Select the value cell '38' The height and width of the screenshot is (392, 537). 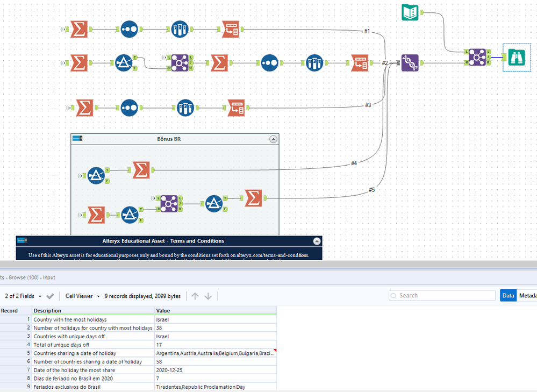[216, 328]
